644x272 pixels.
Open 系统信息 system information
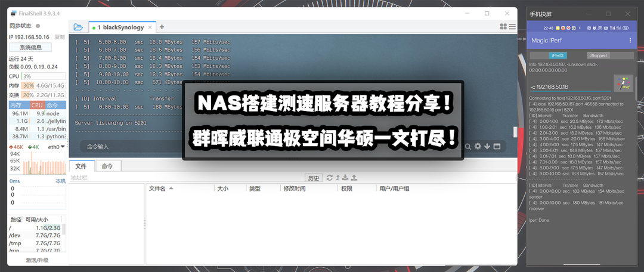tap(31, 47)
